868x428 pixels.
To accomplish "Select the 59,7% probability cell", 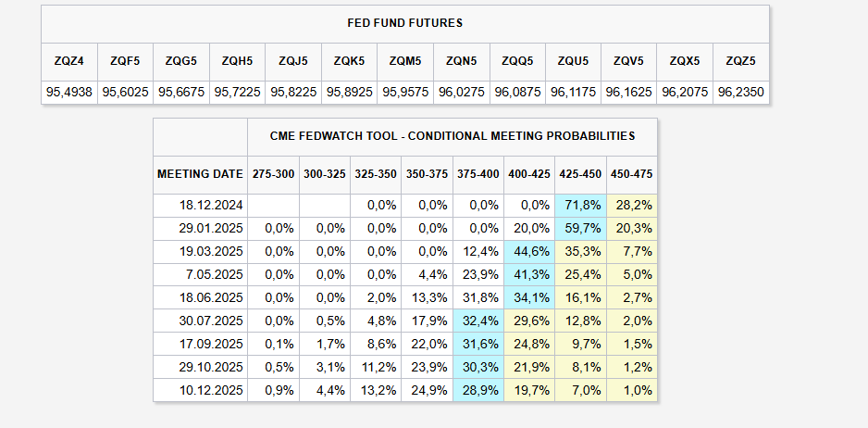I will (x=580, y=228).
